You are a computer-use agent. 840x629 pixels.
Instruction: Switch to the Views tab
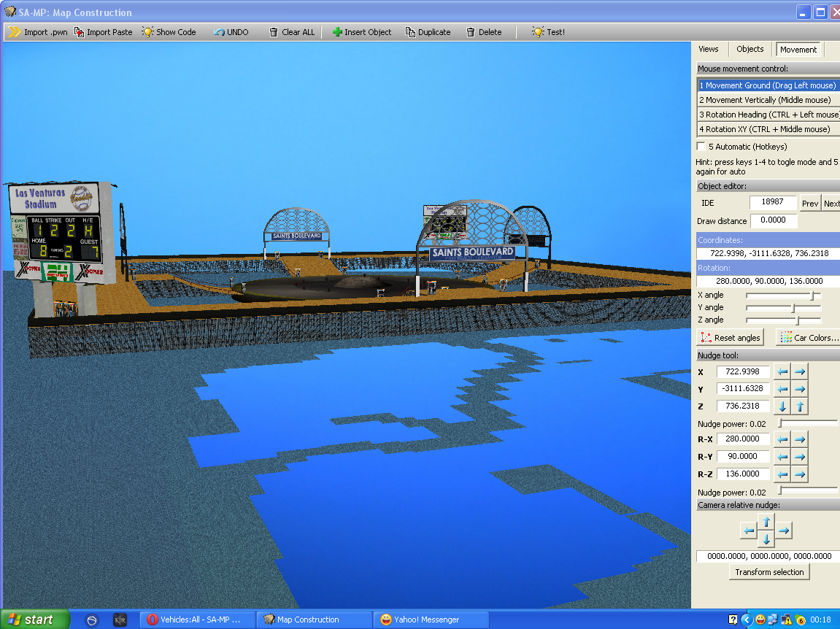[x=708, y=49]
